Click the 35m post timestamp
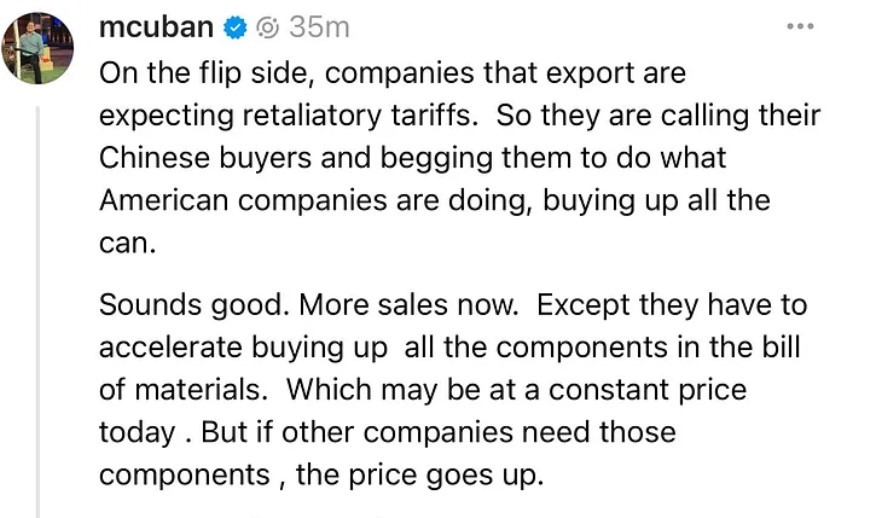This screenshot has width=885, height=518. click(x=319, y=27)
